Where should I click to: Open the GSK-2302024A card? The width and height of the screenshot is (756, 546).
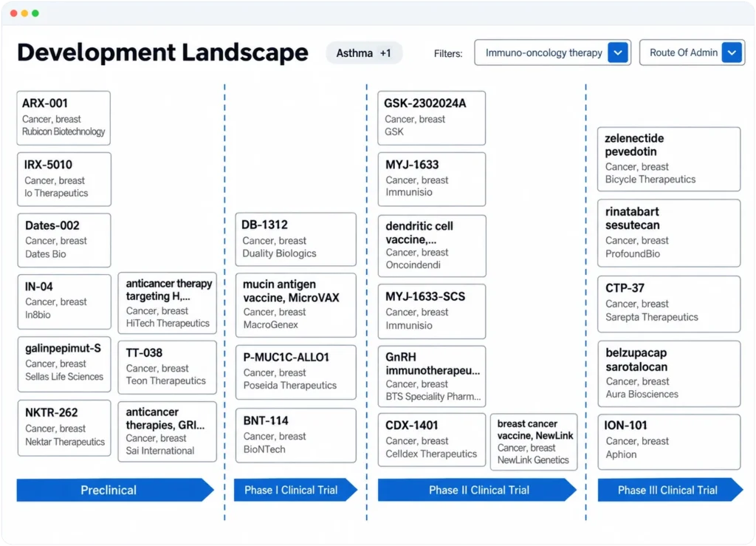431,117
